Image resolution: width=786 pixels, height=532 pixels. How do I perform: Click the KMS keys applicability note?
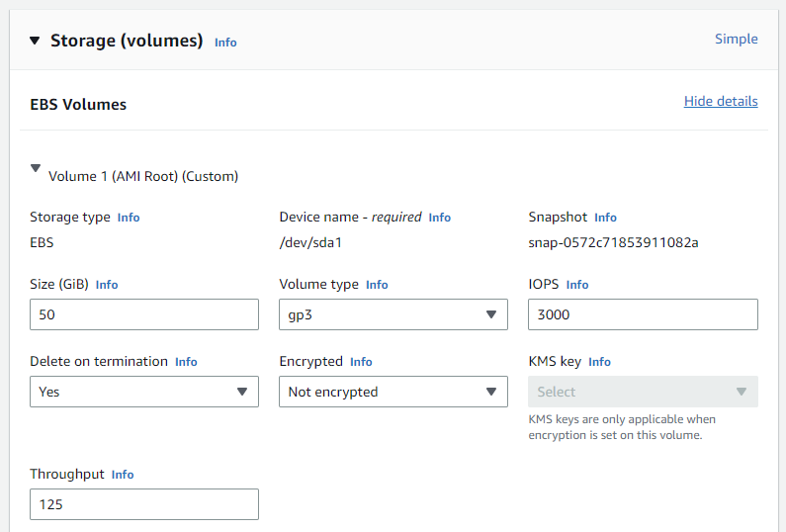coord(622,427)
